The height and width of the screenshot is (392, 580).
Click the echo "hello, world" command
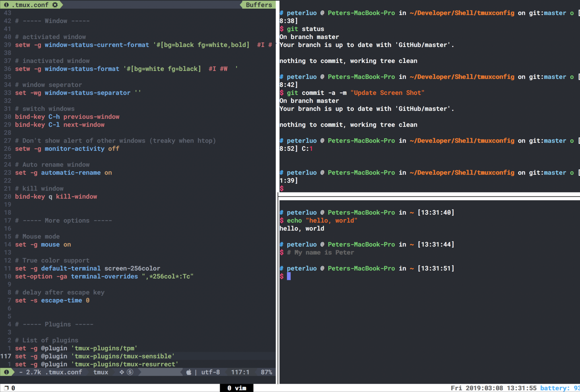pos(322,220)
